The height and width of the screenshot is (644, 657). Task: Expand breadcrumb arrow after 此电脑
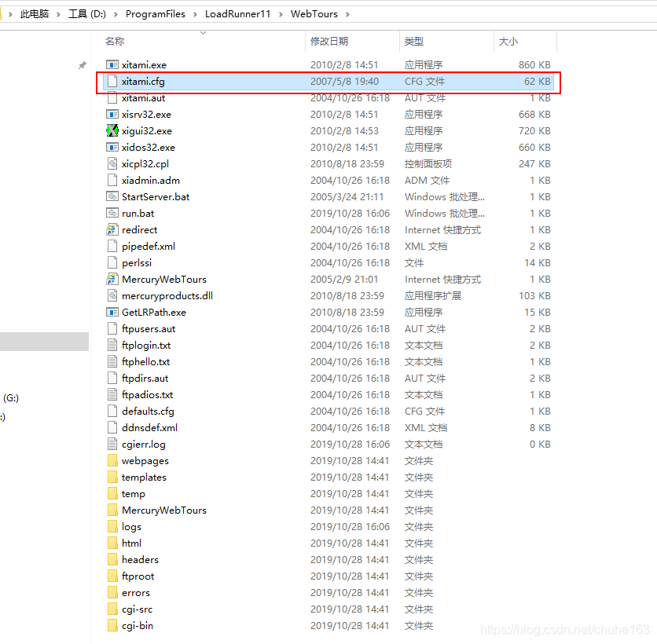(58, 14)
